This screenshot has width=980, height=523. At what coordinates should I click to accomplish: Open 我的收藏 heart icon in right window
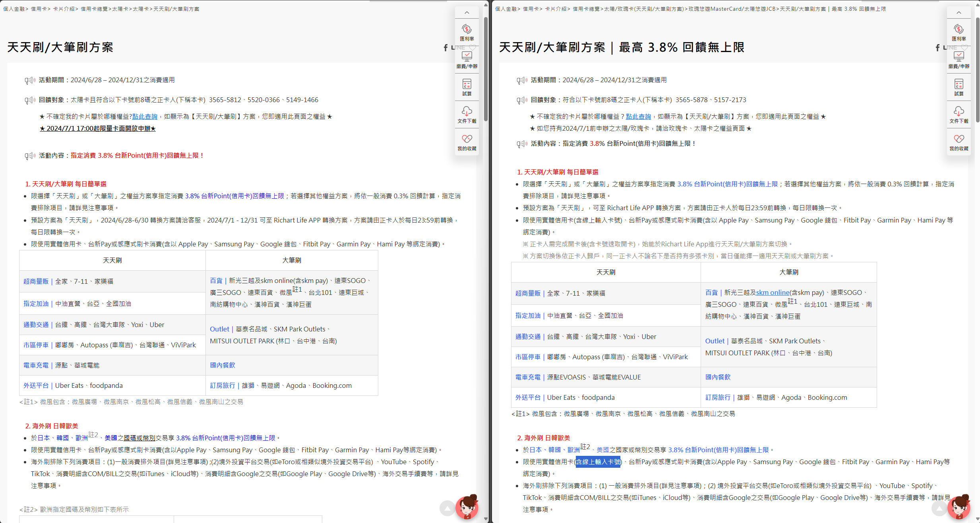click(x=959, y=142)
